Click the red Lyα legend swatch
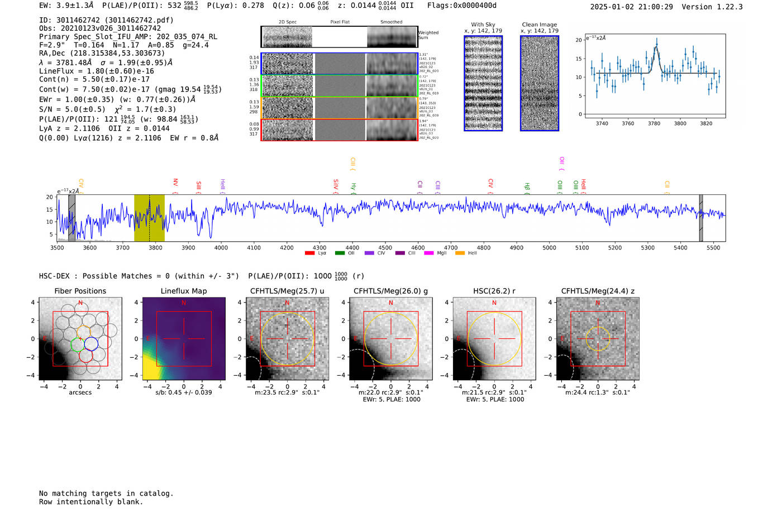This screenshot has height=532, width=782. 309,253
